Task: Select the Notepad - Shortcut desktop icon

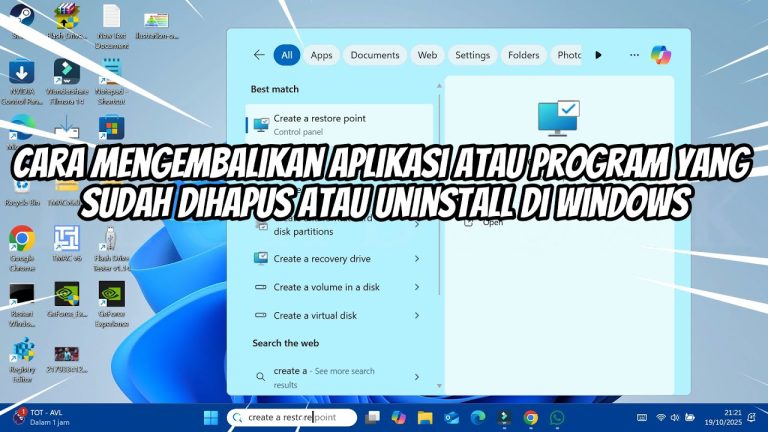Action: [x=112, y=81]
